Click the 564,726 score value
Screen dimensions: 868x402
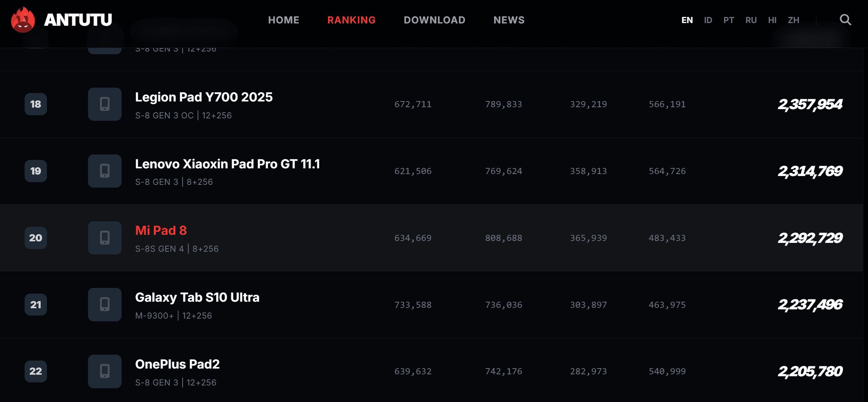(x=667, y=171)
